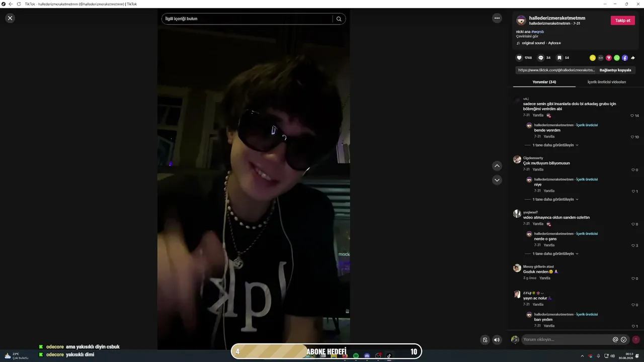
Task: Reply to 'yayın ac nolur' comment
Action: [x=538, y=305]
